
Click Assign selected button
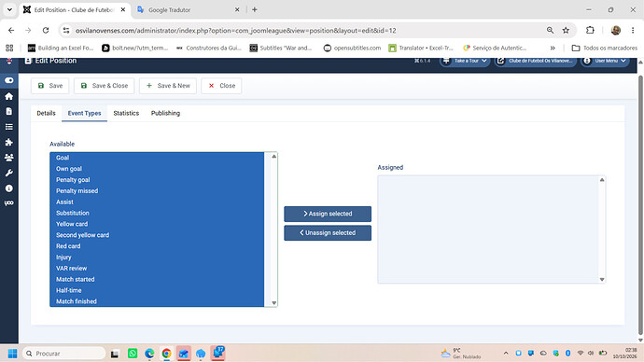pos(328,214)
